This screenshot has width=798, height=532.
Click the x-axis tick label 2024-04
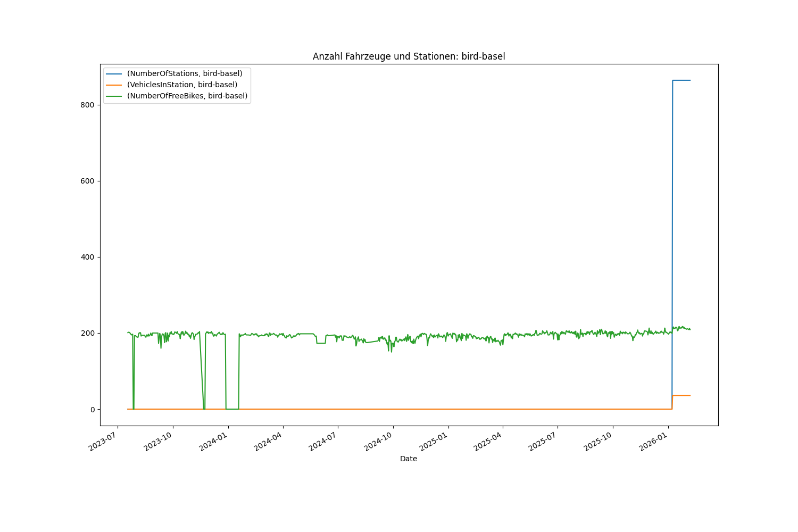(x=268, y=441)
